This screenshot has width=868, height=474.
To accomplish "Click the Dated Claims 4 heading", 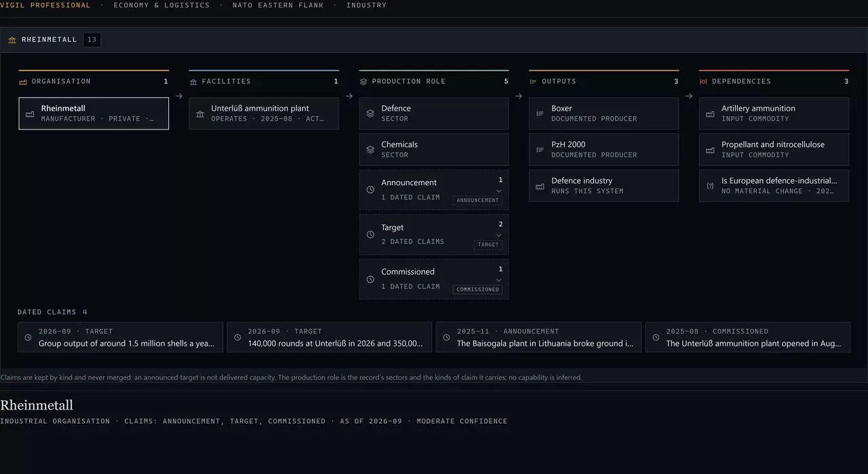I will coord(52,313).
